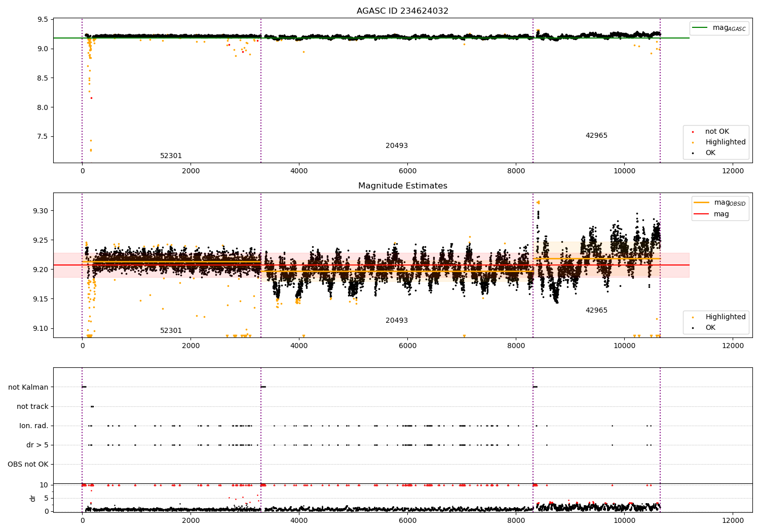The width and height of the screenshot is (760, 532).
Task: Click the '6000' x-tick under the bottom plot
Action: point(407,521)
